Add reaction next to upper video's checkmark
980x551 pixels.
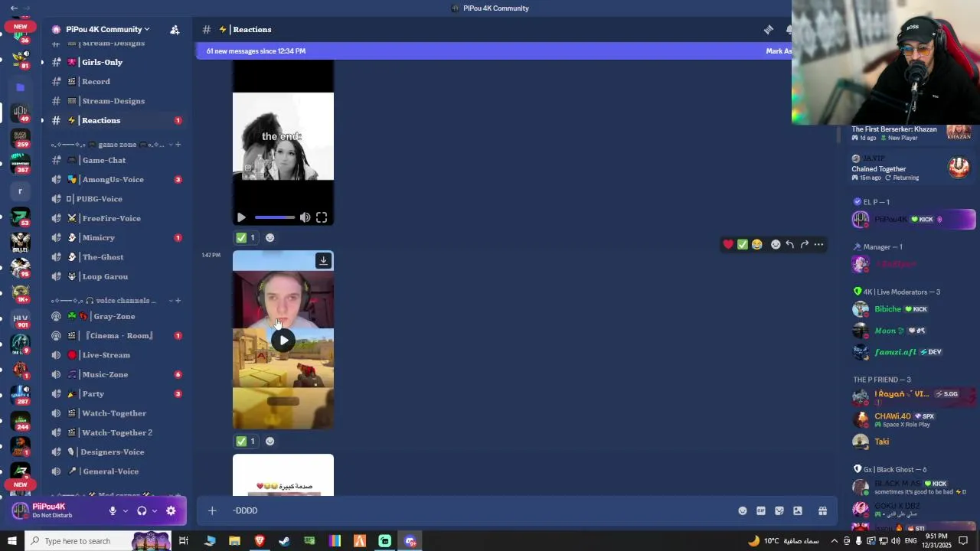[x=269, y=237]
